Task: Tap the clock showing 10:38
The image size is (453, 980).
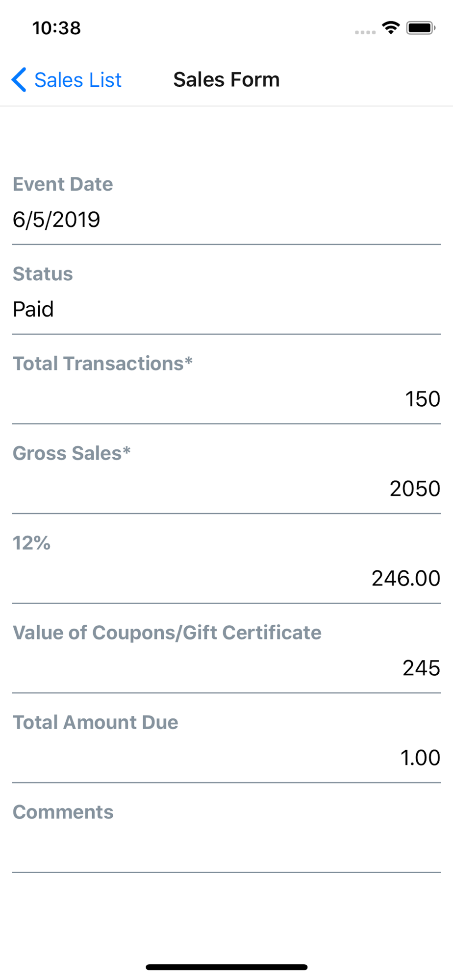Action: click(x=56, y=28)
